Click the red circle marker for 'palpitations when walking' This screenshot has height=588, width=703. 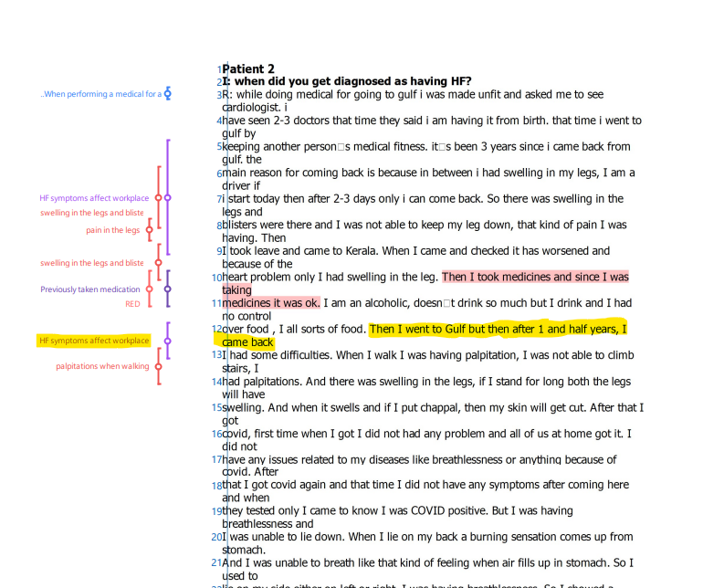tap(158, 366)
